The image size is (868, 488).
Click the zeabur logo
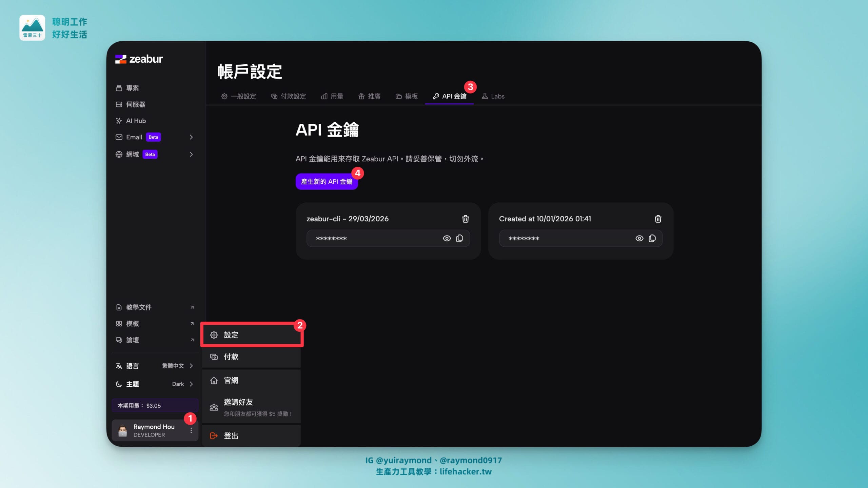[139, 59]
